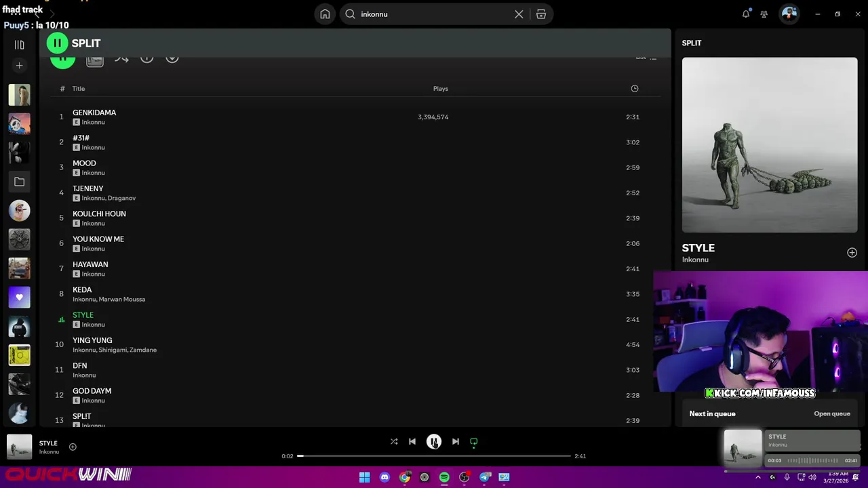Sort tracks by the Title column header
This screenshot has width=868, height=488.
click(79, 89)
